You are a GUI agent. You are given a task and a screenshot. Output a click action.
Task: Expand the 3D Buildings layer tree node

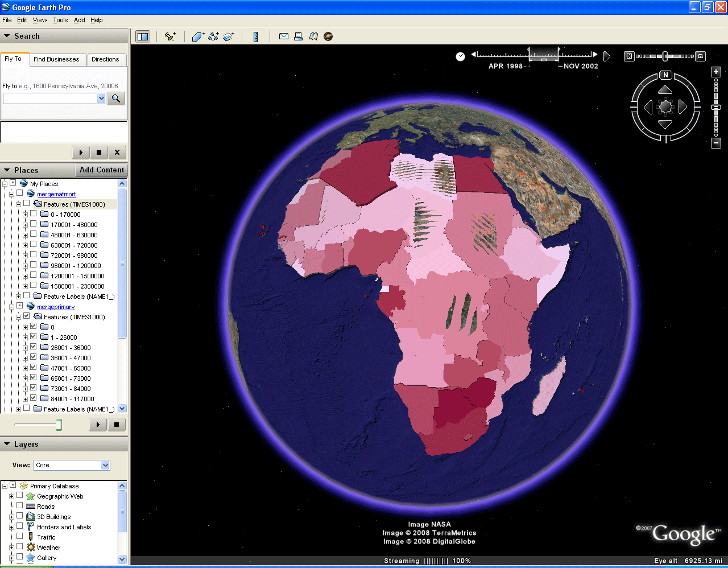[x=11, y=517]
